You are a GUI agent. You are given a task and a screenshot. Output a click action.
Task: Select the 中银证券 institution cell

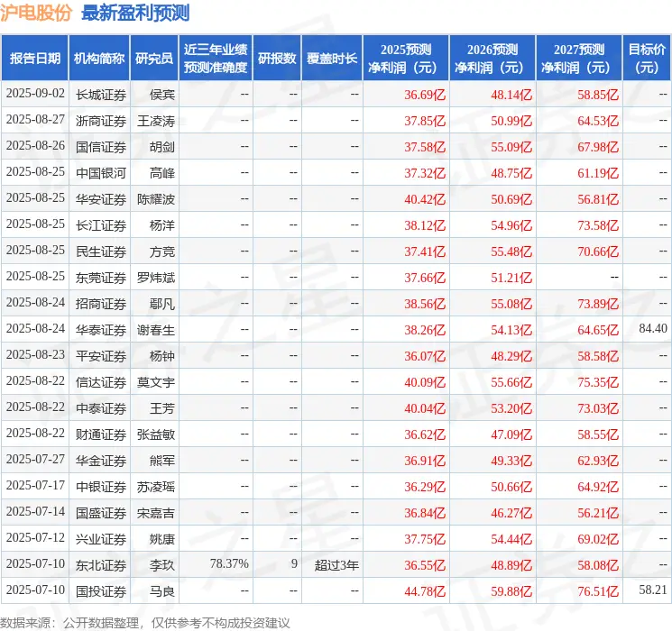pos(101,487)
